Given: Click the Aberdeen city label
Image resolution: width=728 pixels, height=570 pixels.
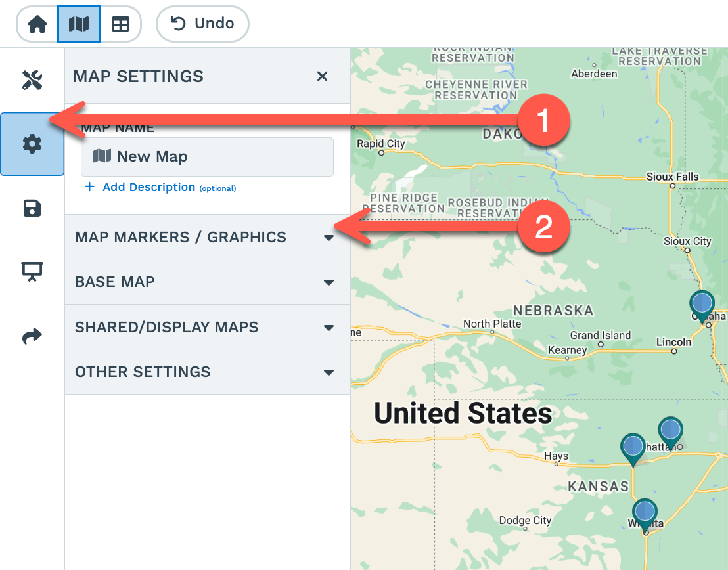Looking at the screenshot, I should click(594, 74).
